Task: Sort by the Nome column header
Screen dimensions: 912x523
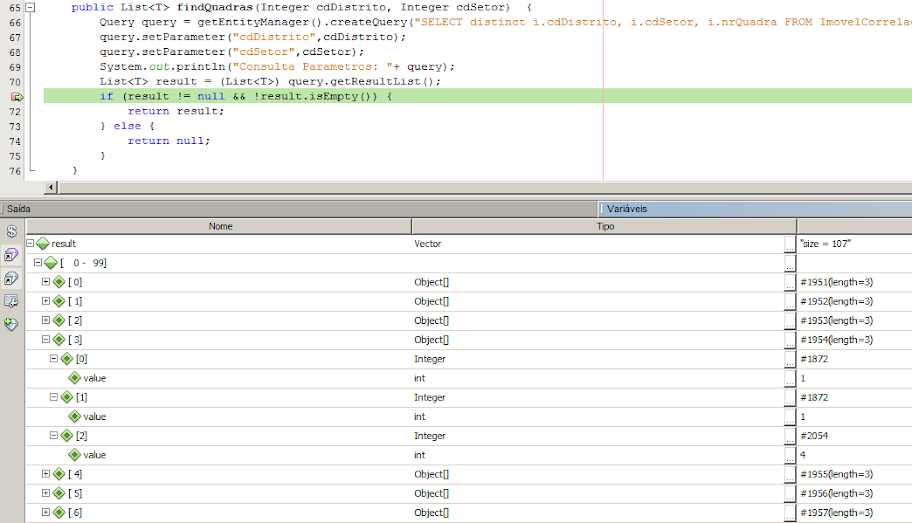Action: (220, 226)
